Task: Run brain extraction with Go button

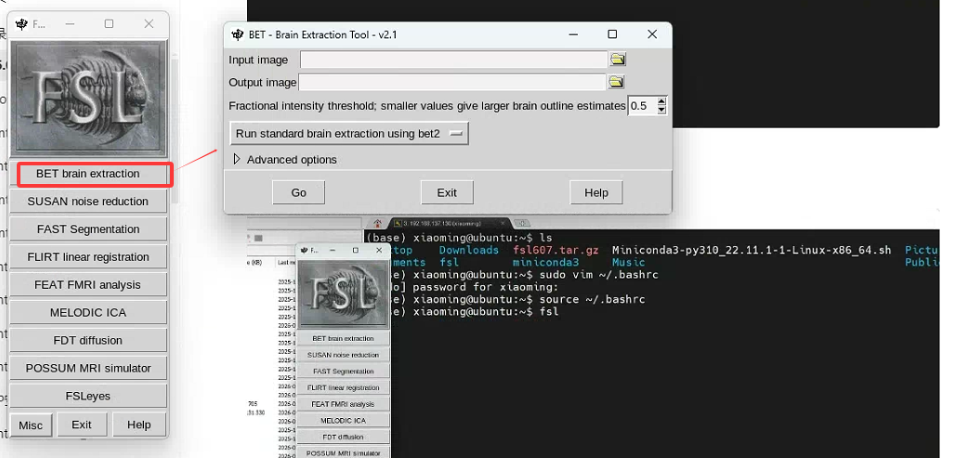Action: coord(299,192)
